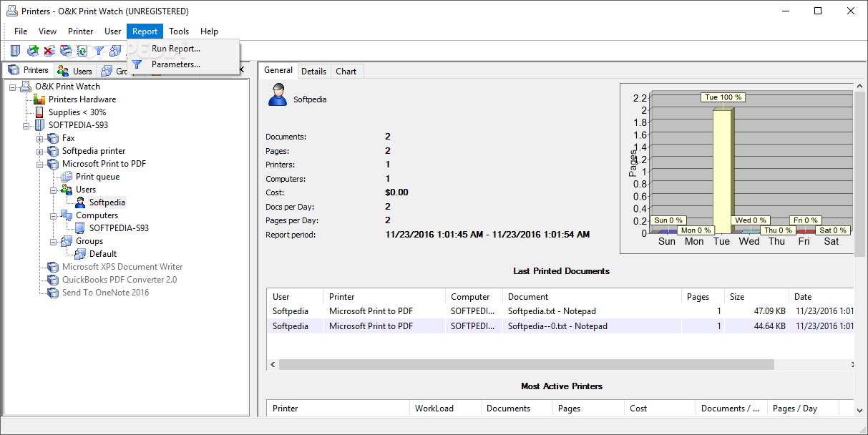Screen dimensions: 868x435
Task: Sort documents by User column header
Action: [295, 296]
